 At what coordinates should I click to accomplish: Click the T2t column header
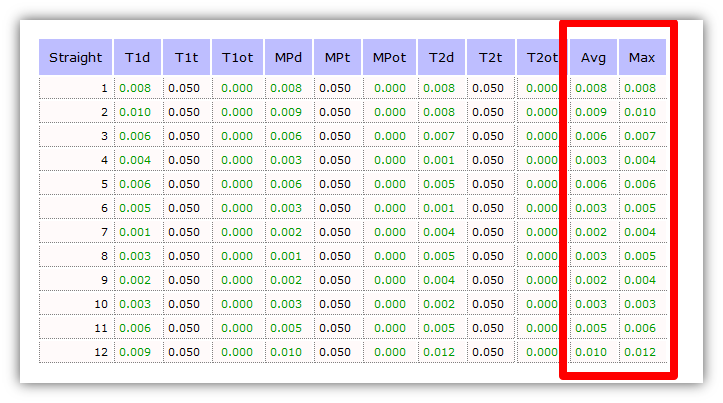(x=489, y=57)
